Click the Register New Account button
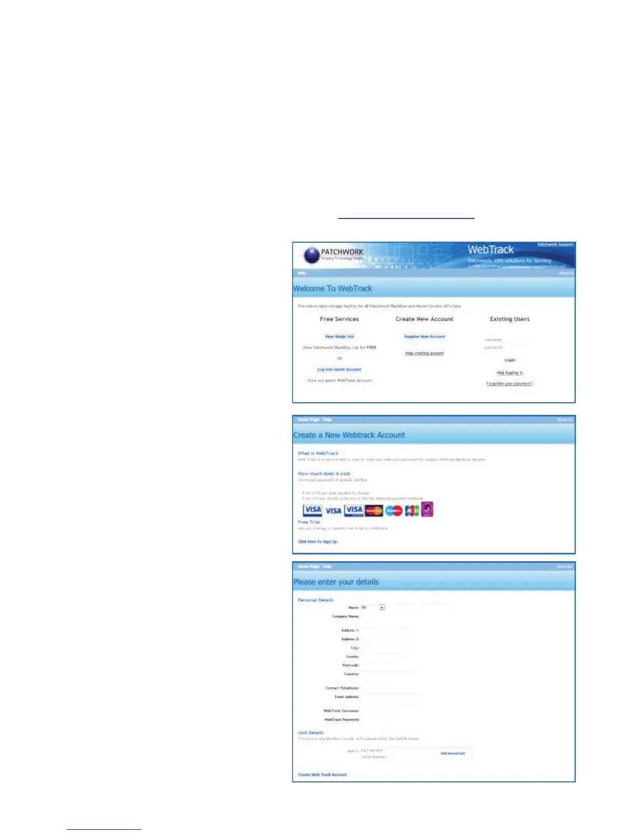Screen dimensions: 644x834 tap(425, 336)
